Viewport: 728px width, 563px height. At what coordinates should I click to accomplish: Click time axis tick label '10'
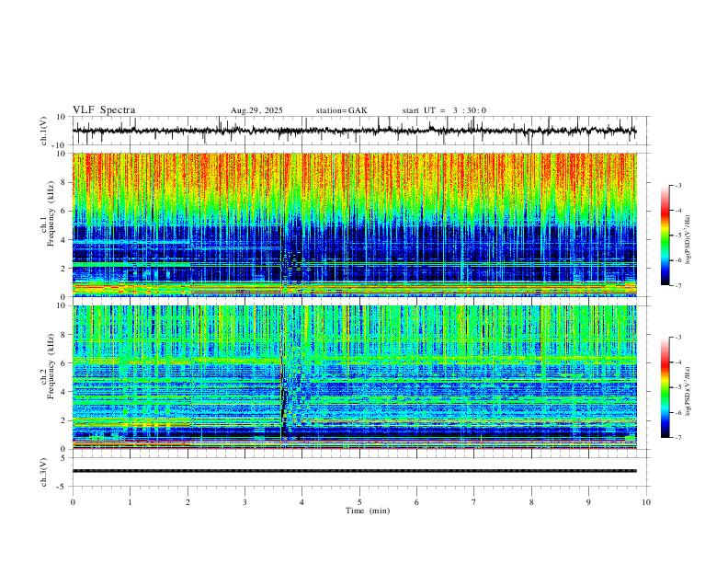pos(646,502)
